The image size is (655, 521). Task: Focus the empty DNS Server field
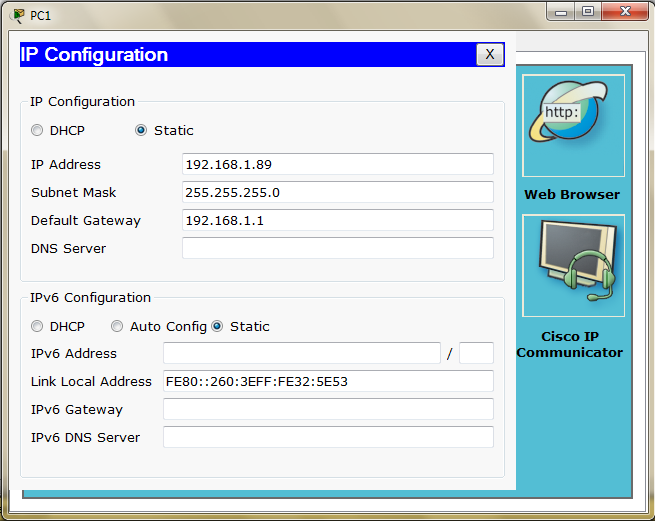338,248
